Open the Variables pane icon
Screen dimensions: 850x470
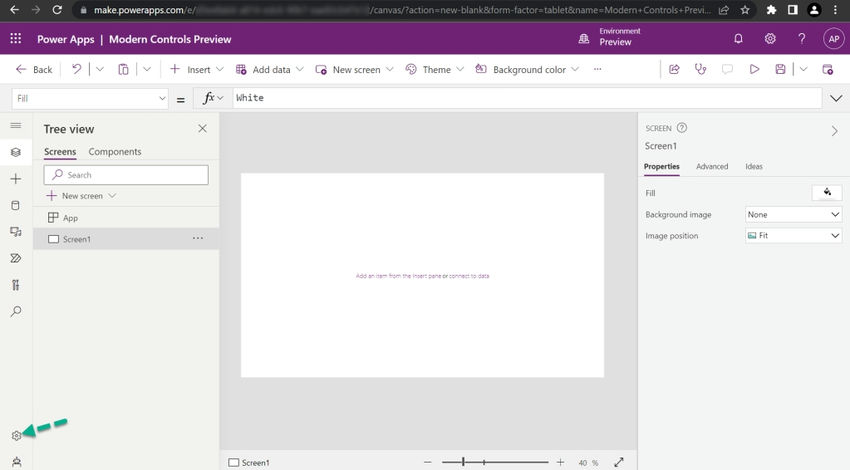pos(16,285)
